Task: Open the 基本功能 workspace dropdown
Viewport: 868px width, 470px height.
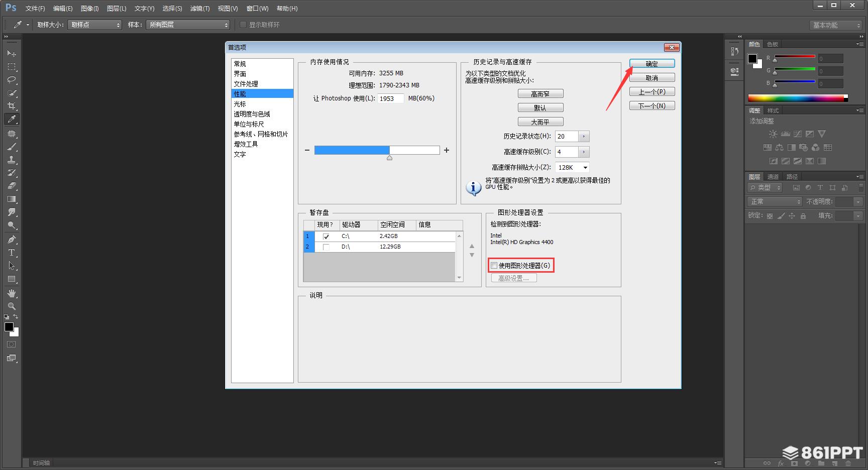Action: pos(836,25)
